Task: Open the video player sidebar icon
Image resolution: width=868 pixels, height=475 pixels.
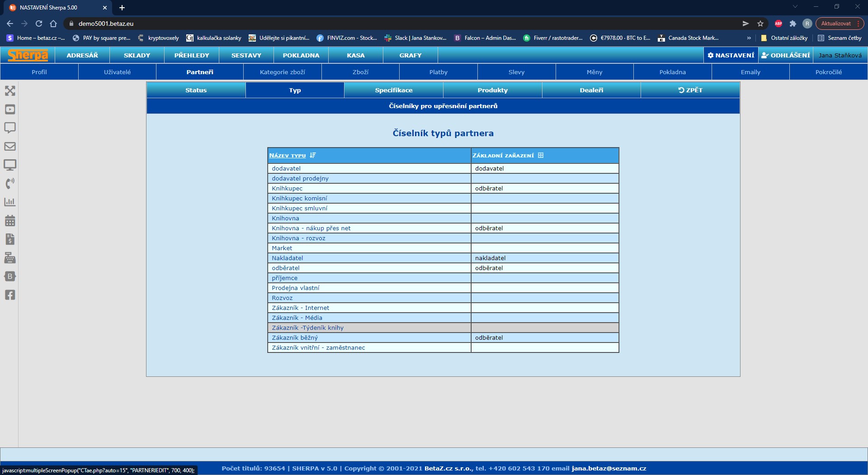Action: 10,109
